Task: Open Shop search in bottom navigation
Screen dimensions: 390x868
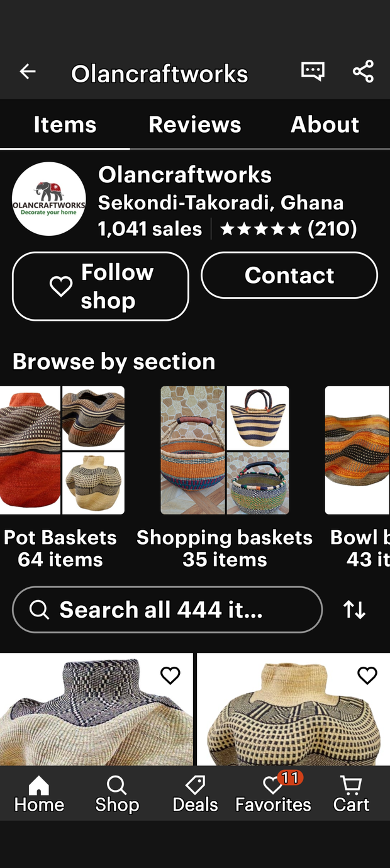Action: [117, 794]
